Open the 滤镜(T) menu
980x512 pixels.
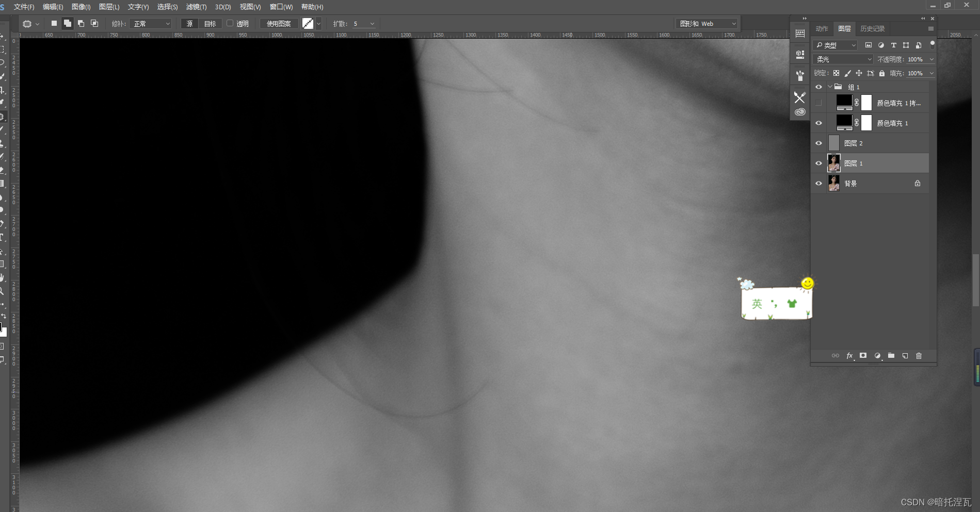tap(196, 7)
